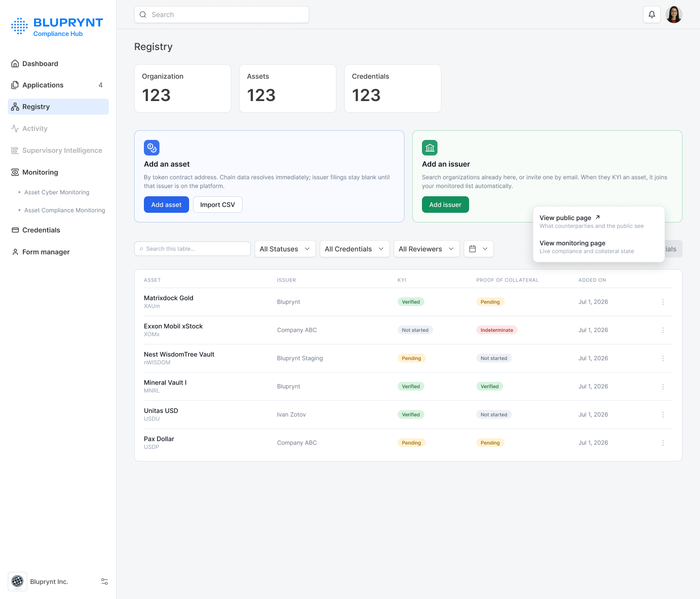This screenshot has width=700, height=599.
Task: Open the All Reviewers dropdown
Action: [x=427, y=249]
